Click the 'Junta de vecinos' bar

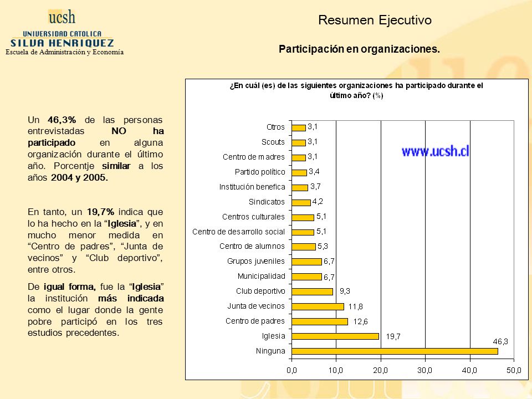[318, 306]
